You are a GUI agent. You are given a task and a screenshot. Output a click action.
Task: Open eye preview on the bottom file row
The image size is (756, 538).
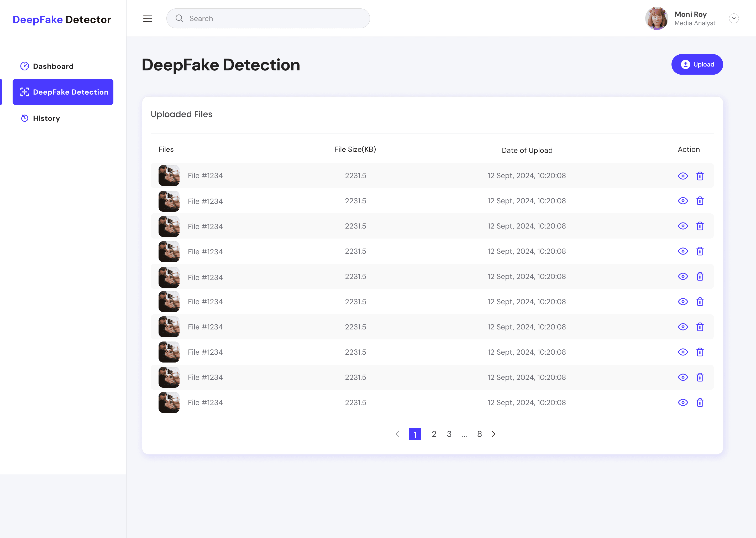point(683,402)
